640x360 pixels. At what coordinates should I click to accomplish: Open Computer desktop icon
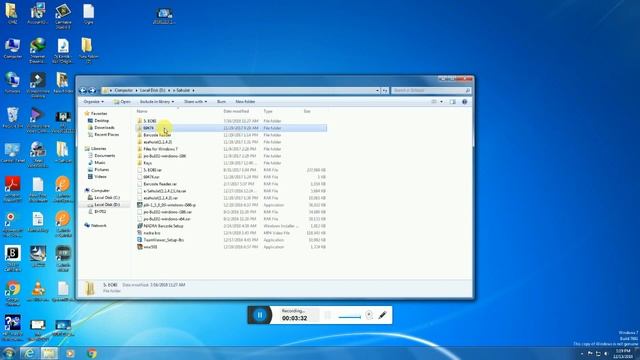point(13,49)
